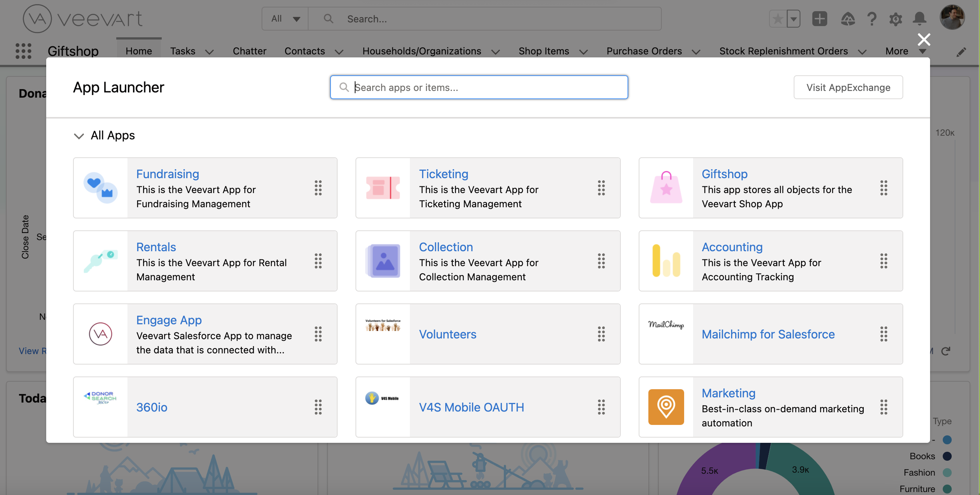Click the nine-dot App Launcher grid icon
980x495 pixels.
coord(23,51)
